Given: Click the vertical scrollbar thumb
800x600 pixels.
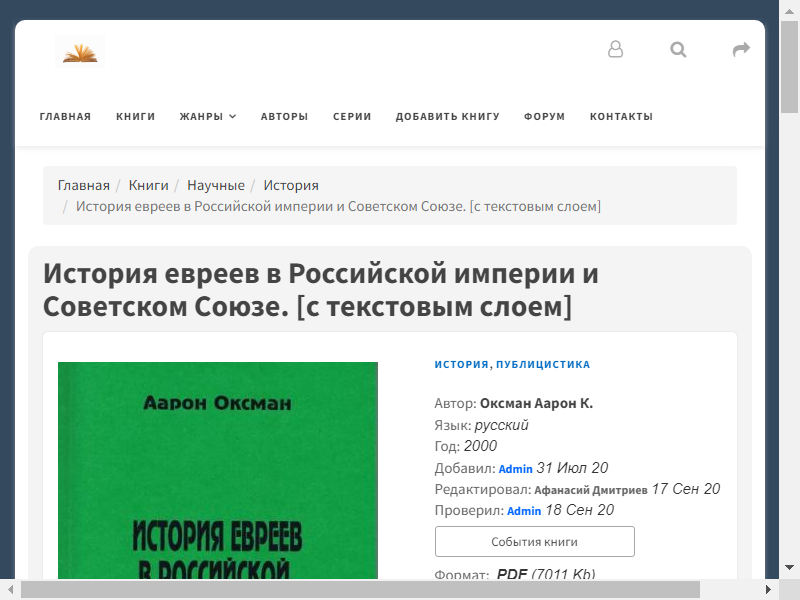Looking at the screenshot, I should 789,67.
